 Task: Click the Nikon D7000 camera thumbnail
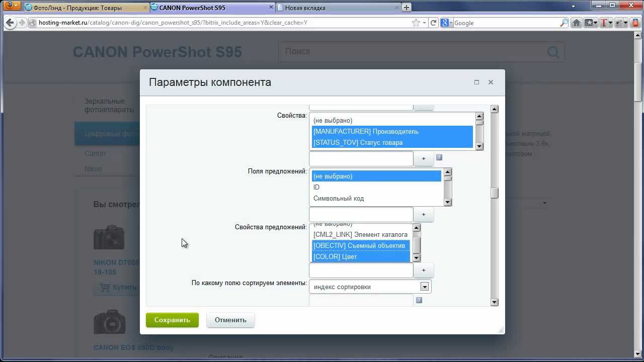tap(109, 237)
